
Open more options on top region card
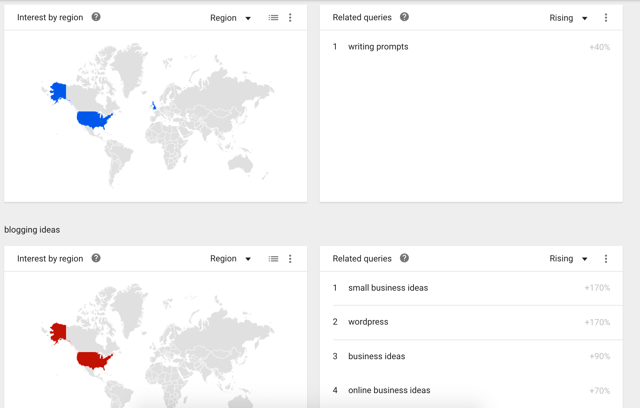[x=291, y=18]
